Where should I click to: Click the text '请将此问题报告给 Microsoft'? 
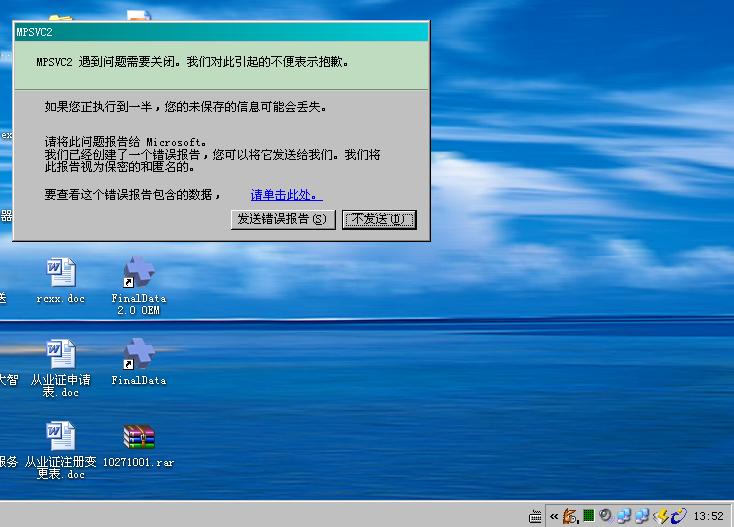point(125,142)
